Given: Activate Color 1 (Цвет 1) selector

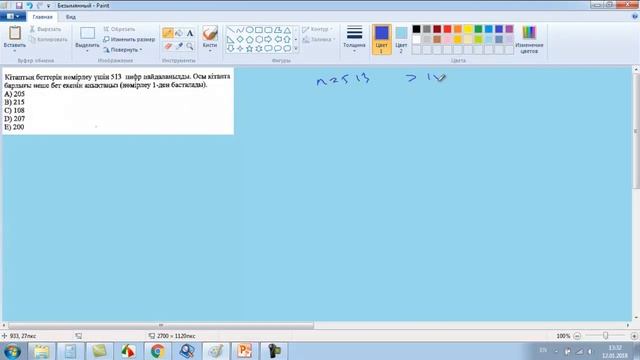Looking at the screenshot, I should click(x=382, y=39).
